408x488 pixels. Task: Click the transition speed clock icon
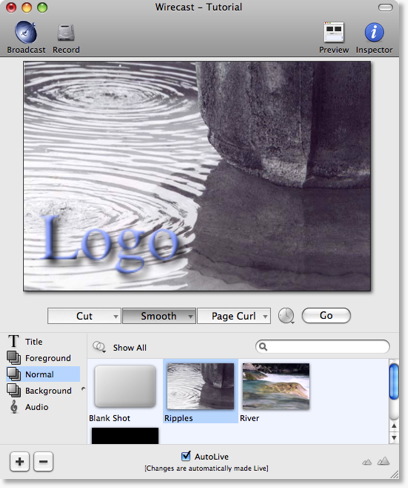pos(286,315)
